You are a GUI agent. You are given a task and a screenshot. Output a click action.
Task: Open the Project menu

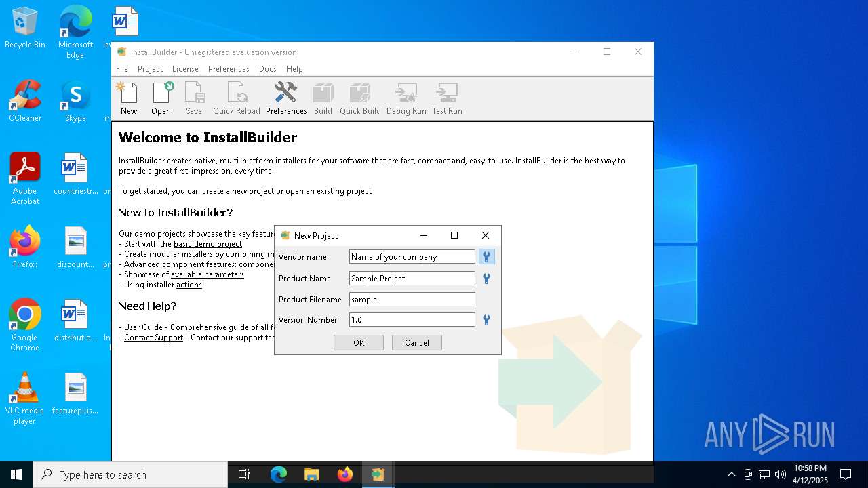[150, 69]
